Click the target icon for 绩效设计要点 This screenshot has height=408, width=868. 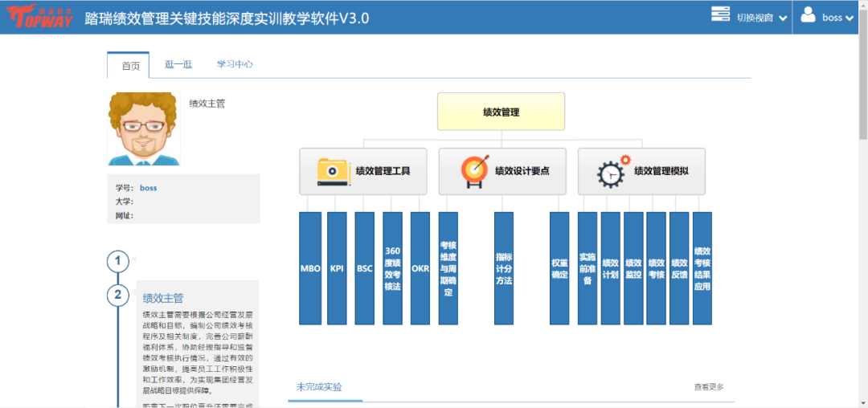pos(473,171)
